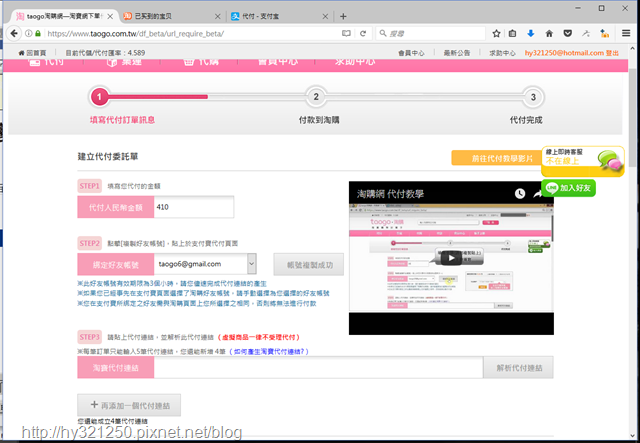Select the taogo淘購網 tab
The image size is (640, 443).
[x=64, y=16]
